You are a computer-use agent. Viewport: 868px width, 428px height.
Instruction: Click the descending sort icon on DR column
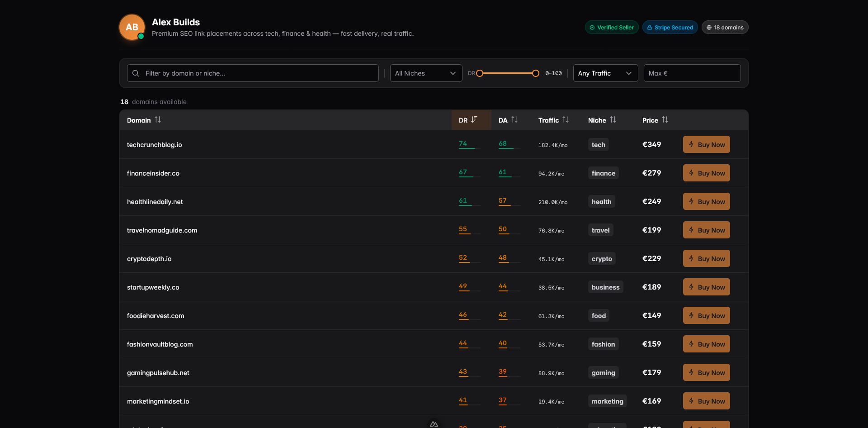coord(473,119)
